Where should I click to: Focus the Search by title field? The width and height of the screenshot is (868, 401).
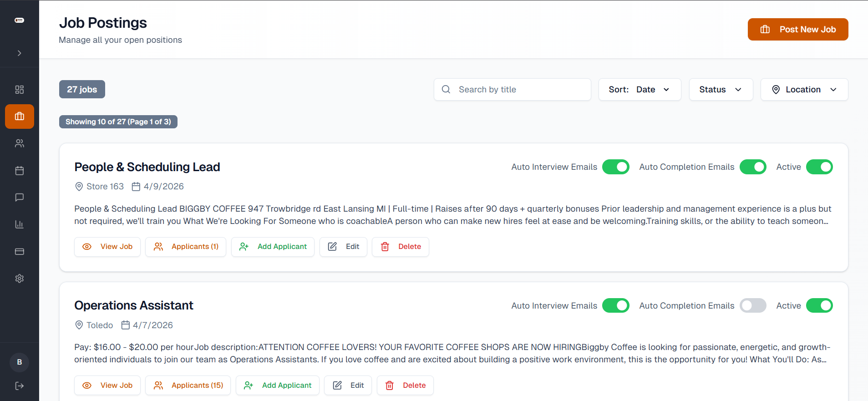[x=513, y=90]
